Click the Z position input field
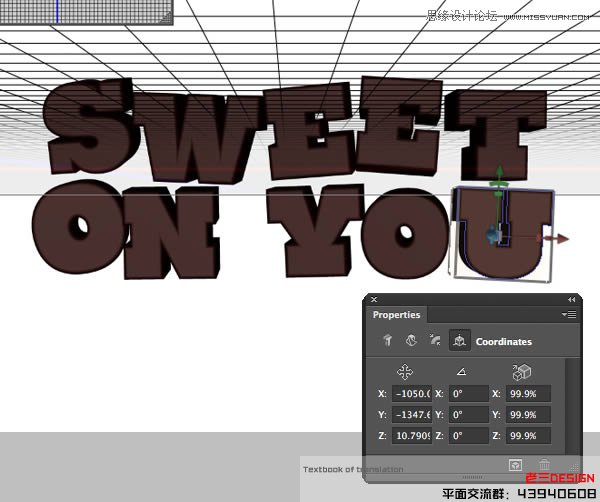The width and height of the screenshot is (600, 502). pyautogui.click(x=411, y=435)
